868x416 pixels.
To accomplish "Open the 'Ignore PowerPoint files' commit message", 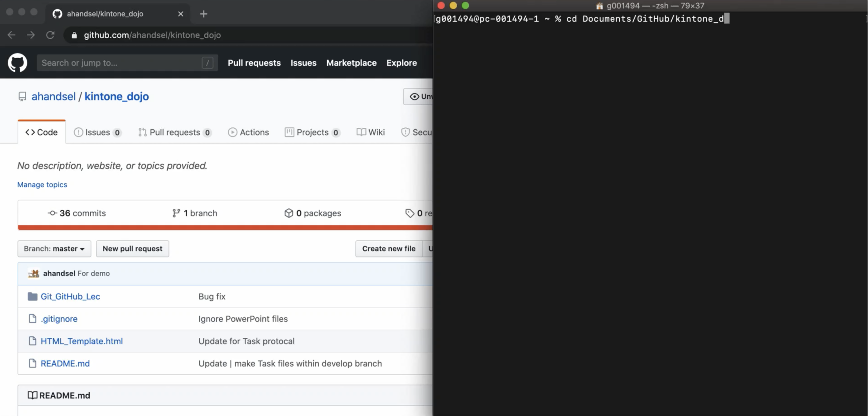I will [243, 319].
